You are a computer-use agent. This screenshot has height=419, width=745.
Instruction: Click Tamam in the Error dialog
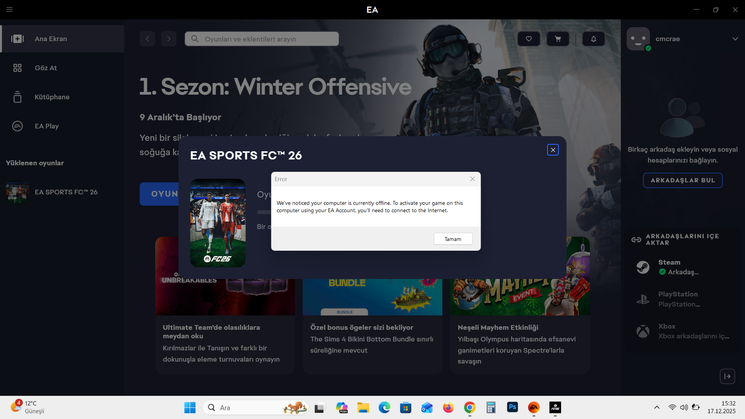[453, 239]
